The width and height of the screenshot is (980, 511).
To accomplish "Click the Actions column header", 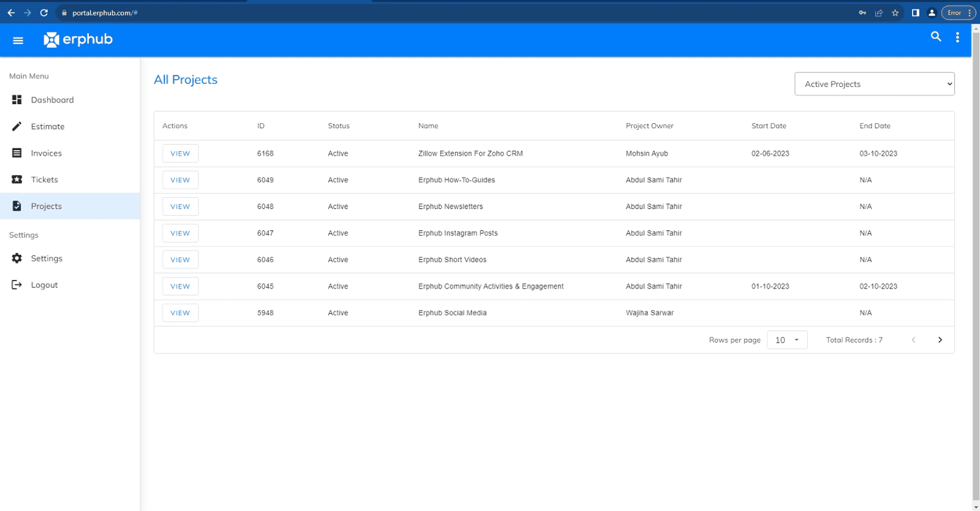I will pyautogui.click(x=175, y=126).
